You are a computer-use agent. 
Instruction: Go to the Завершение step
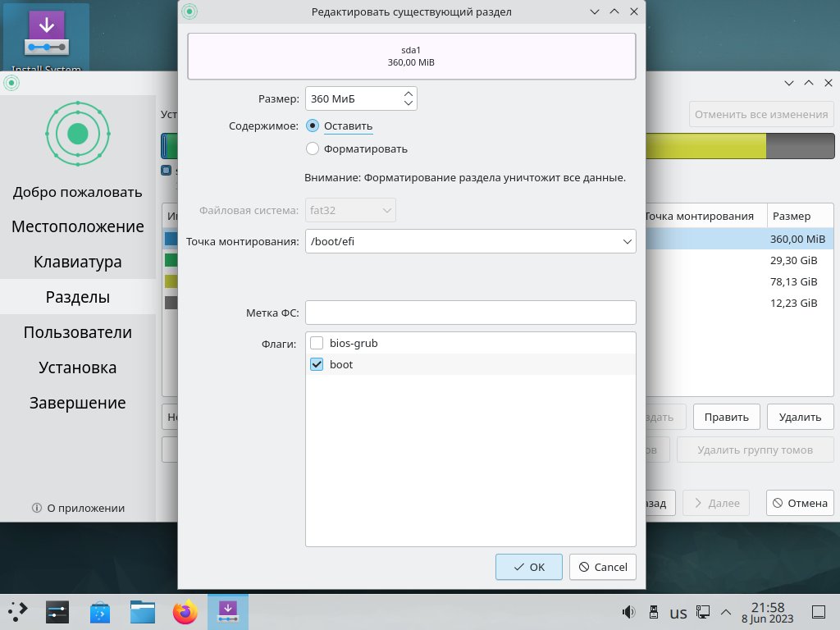pos(78,403)
